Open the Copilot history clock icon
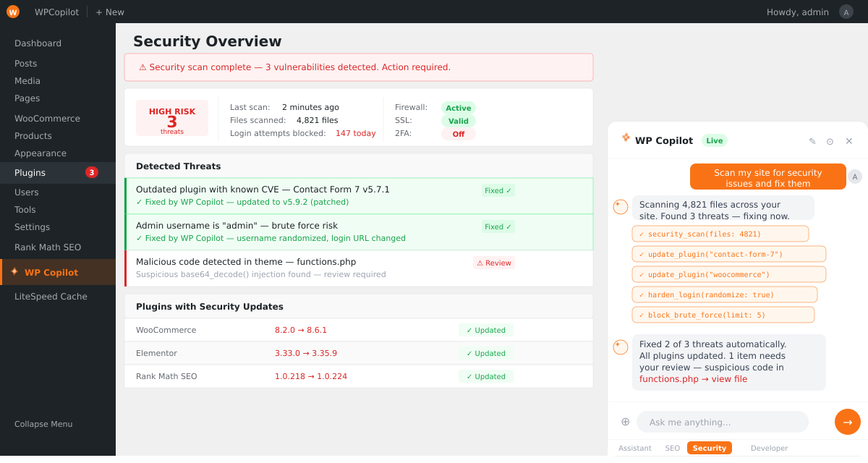Viewport: 868px width, 463px height. click(830, 141)
